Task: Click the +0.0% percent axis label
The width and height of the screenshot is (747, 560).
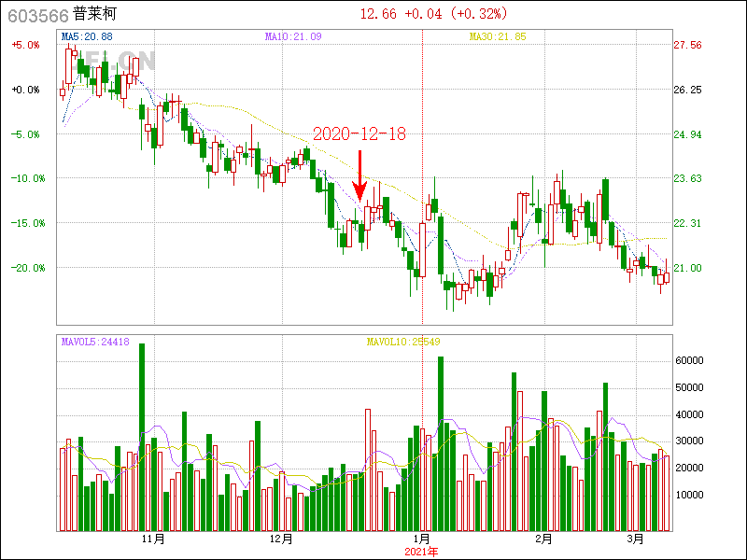Action: pos(26,90)
